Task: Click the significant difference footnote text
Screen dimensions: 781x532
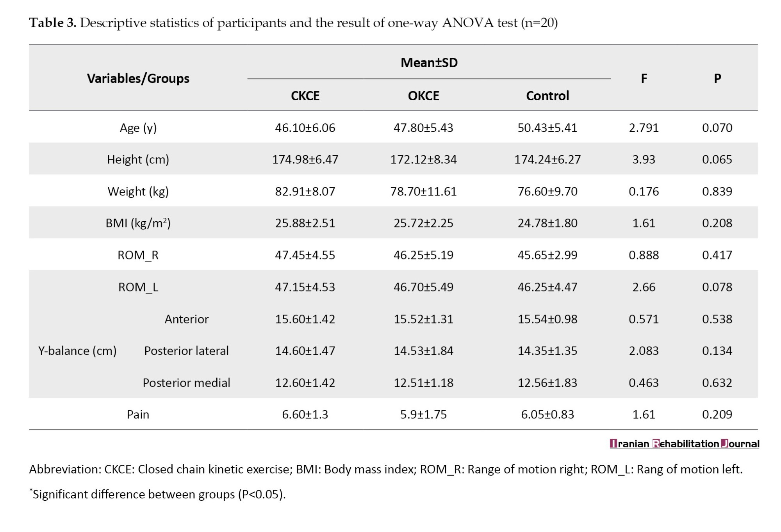Action: coord(158,495)
